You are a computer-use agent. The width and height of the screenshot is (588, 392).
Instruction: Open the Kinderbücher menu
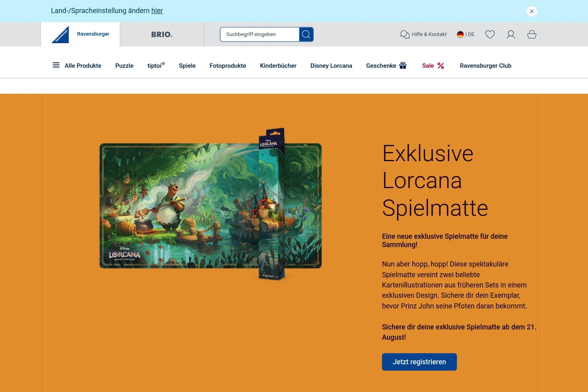tap(278, 66)
